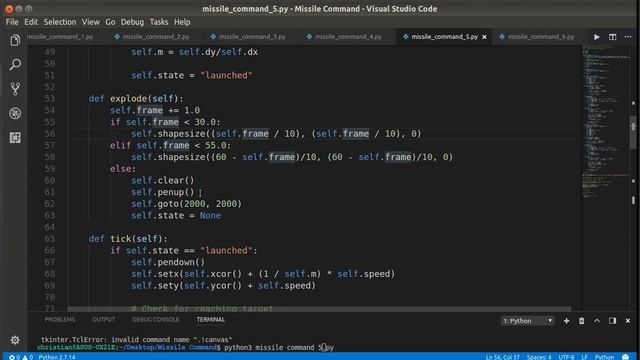The height and width of the screenshot is (360, 640).
Task: Kill the terminal with trash icon
Action: click(582, 321)
